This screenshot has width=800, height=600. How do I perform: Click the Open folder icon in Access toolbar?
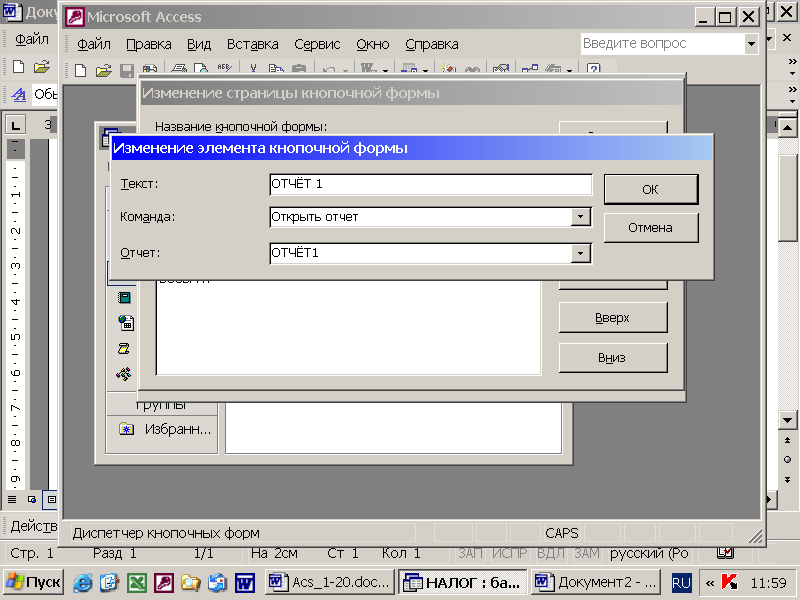(104, 70)
